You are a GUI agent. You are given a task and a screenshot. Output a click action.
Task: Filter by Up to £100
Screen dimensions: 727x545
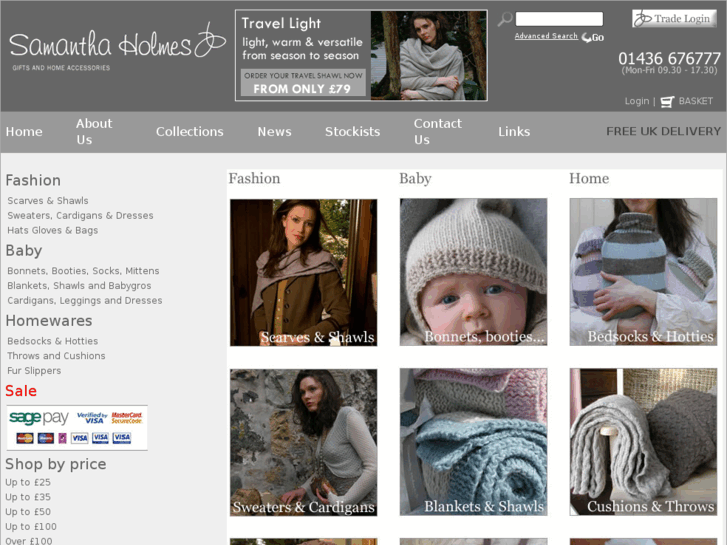(31, 527)
